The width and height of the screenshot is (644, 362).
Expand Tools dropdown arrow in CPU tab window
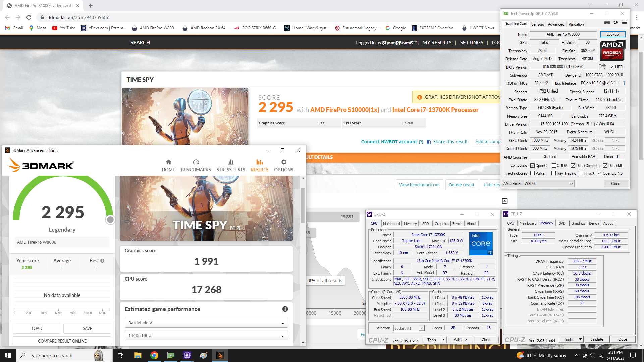pos(444,340)
